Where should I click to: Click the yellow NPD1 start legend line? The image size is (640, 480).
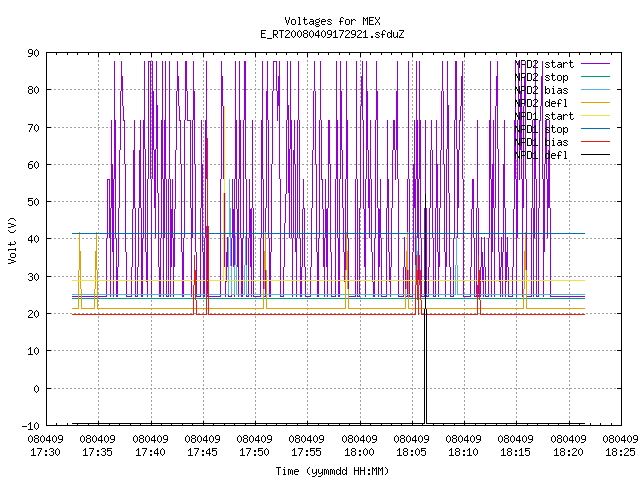pyautogui.click(x=595, y=116)
